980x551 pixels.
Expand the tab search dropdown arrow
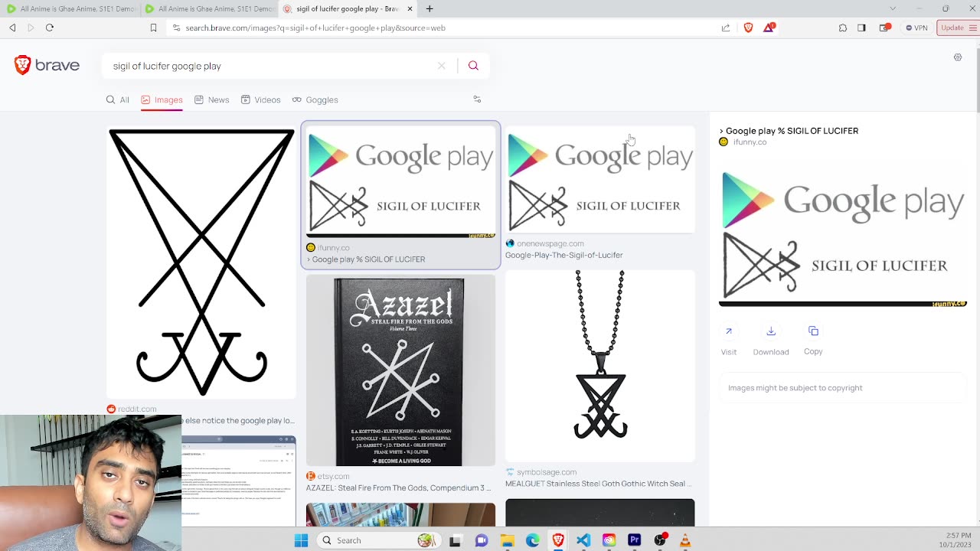pyautogui.click(x=892, y=8)
